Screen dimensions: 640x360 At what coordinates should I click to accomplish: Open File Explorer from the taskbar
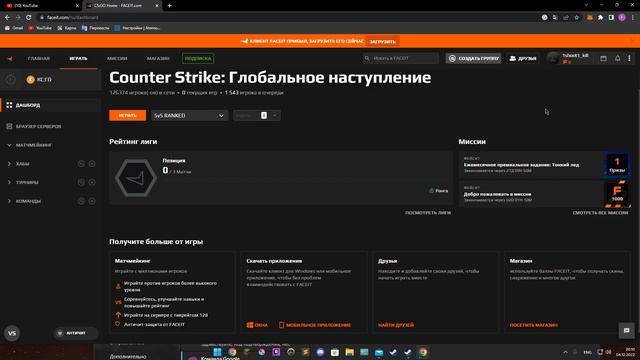tap(349, 352)
